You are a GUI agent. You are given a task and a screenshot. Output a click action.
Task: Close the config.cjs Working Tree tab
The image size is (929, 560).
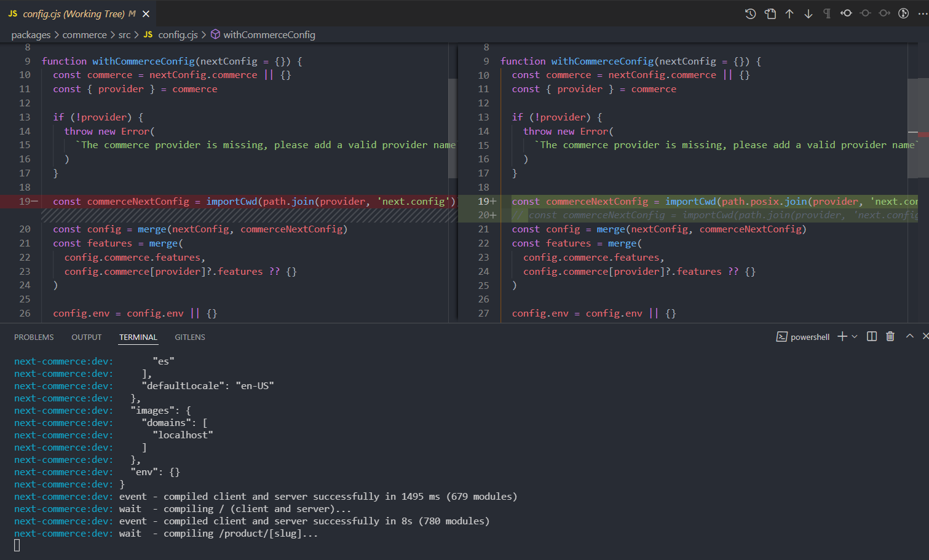point(146,14)
